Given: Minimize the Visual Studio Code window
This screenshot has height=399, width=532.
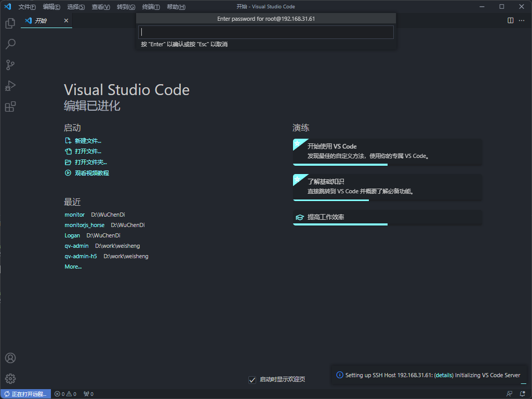Looking at the screenshot, I should (482, 6).
